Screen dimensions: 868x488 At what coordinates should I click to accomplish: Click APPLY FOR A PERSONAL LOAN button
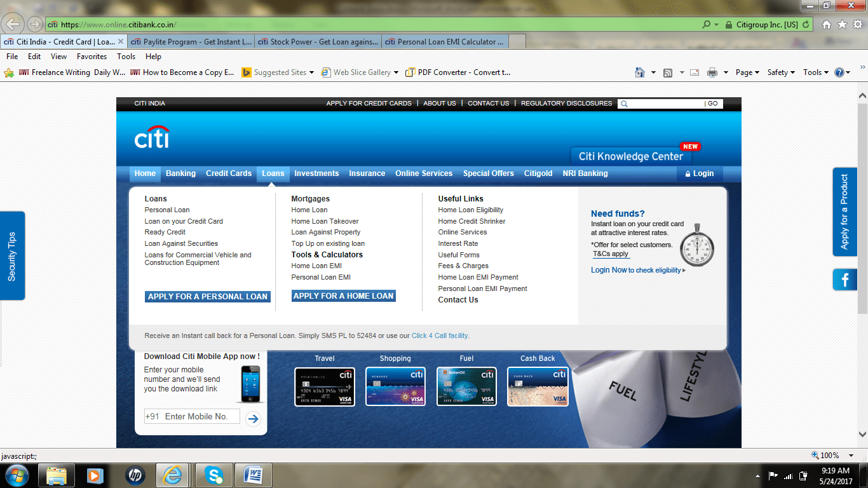208,297
